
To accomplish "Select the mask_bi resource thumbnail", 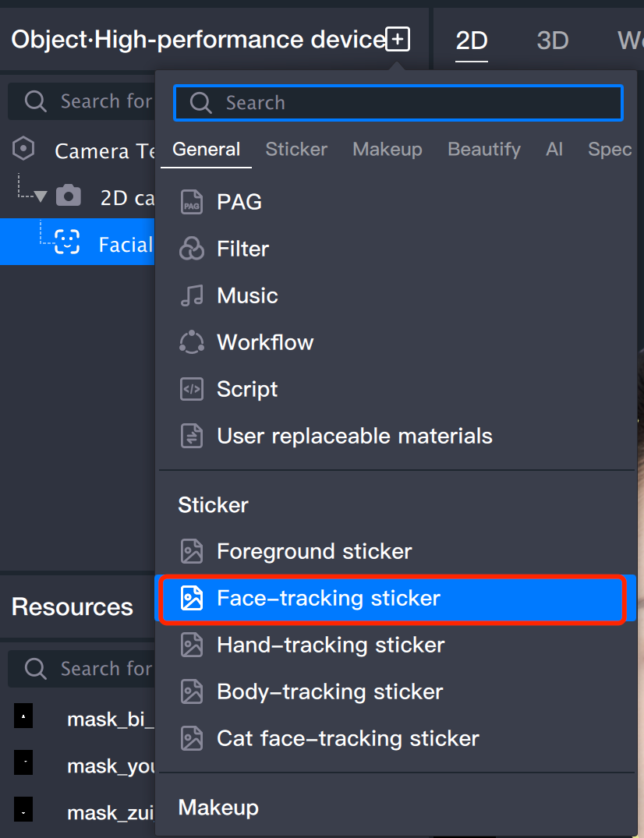I will pos(23,716).
